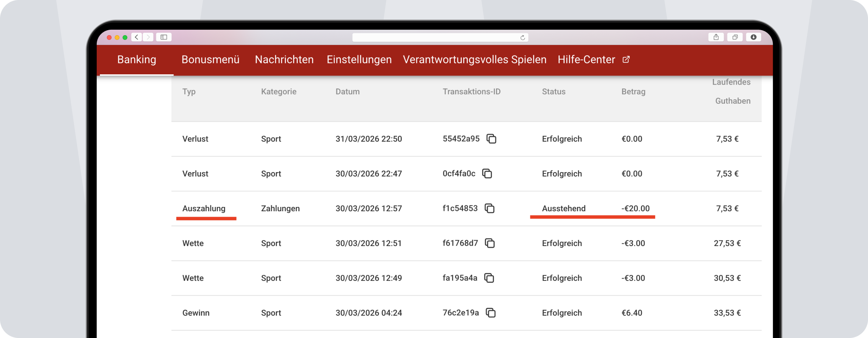Screen dimensions: 868x338
Task: Click Erfolgreich status in Gewinn row
Action: (562, 313)
